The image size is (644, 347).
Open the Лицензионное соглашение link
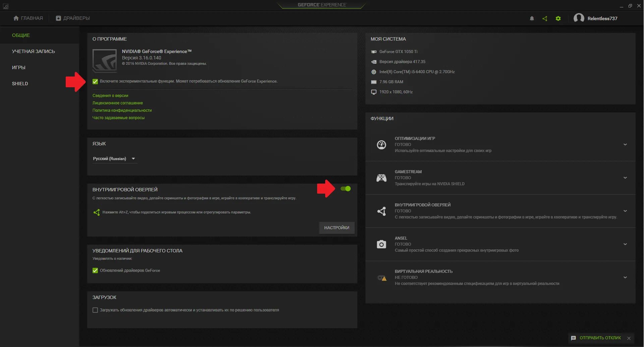point(118,103)
